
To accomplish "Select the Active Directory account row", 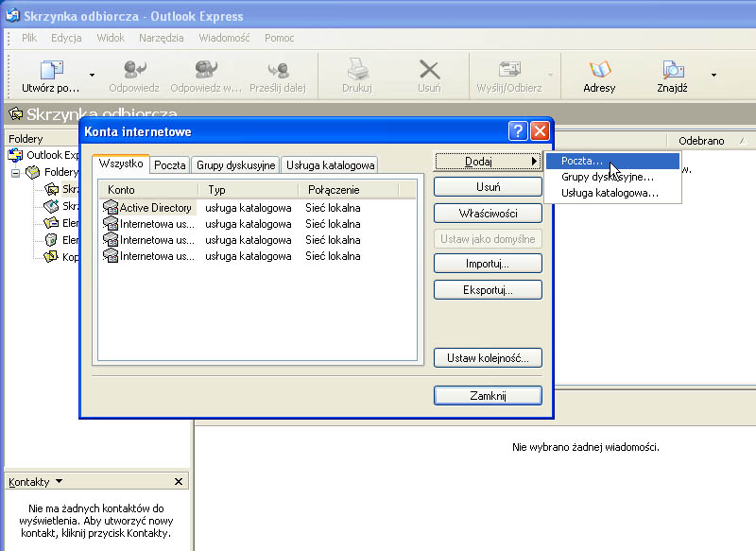I will click(x=258, y=208).
